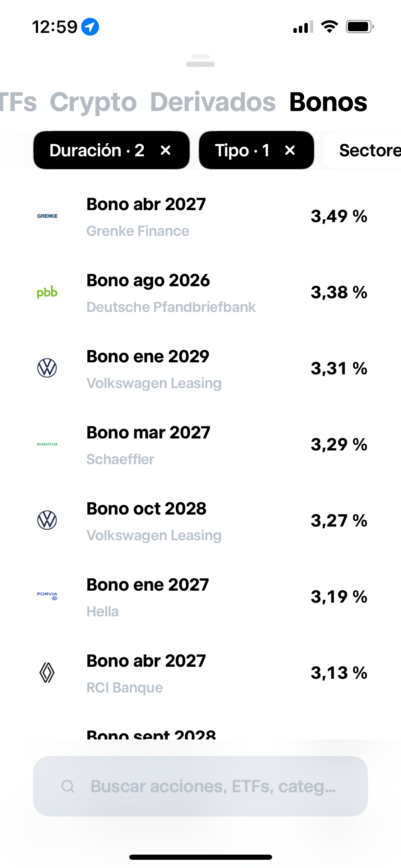This screenshot has width=401, height=868.
Task: Tap the Schaeffler logo icon
Action: (47, 444)
